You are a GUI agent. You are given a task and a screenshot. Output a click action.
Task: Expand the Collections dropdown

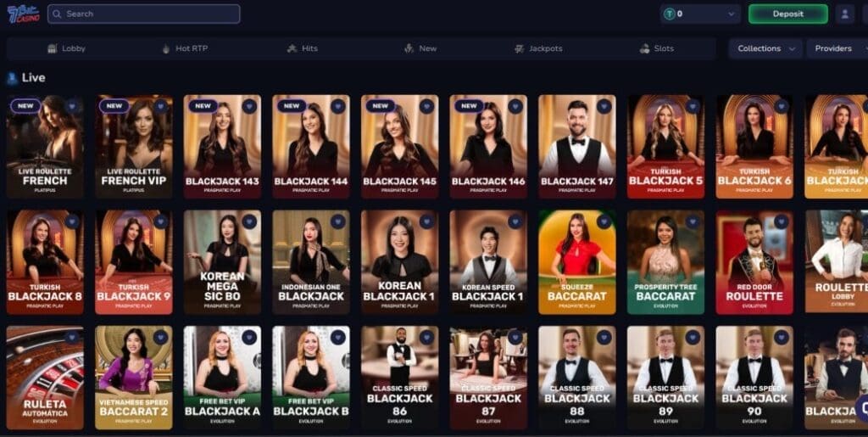[x=765, y=48]
